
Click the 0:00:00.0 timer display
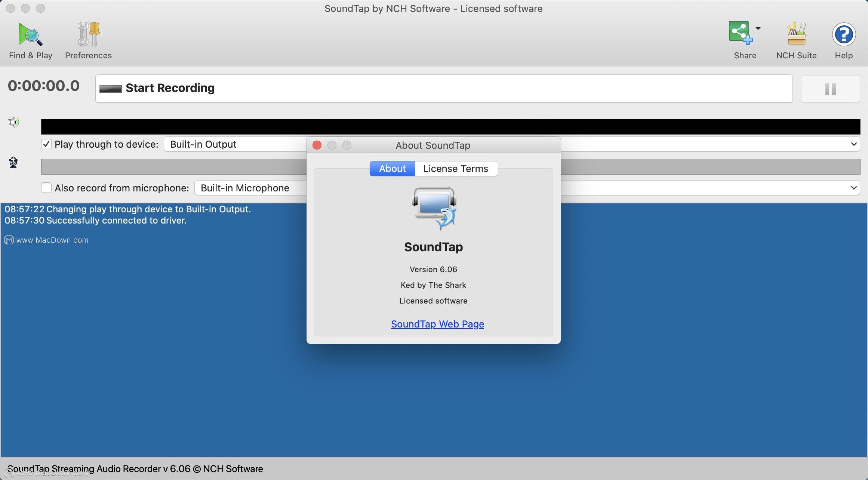(44, 86)
